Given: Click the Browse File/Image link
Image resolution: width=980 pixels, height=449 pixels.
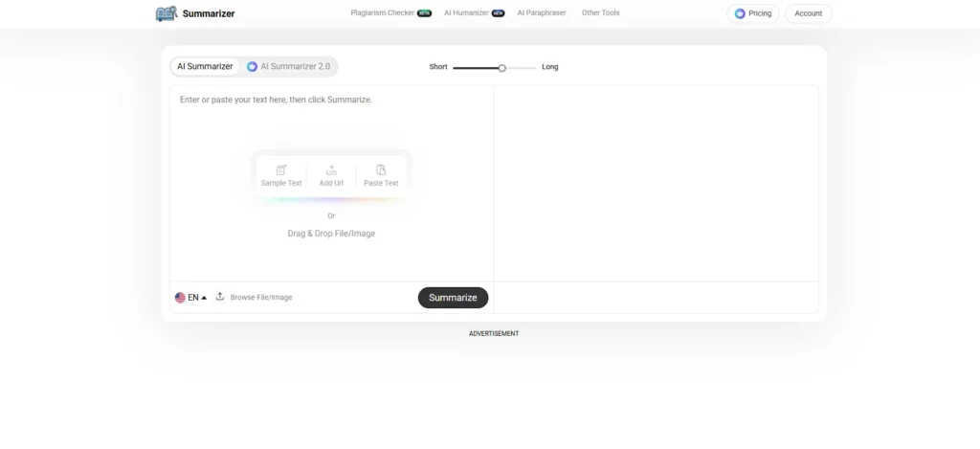Looking at the screenshot, I should coord(261,298).
